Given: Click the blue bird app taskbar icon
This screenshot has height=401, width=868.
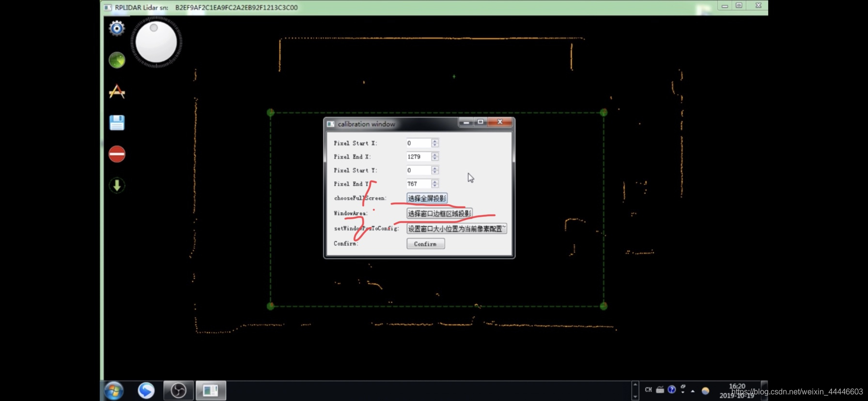Looking at the screenshot, I should pos(146,390).
